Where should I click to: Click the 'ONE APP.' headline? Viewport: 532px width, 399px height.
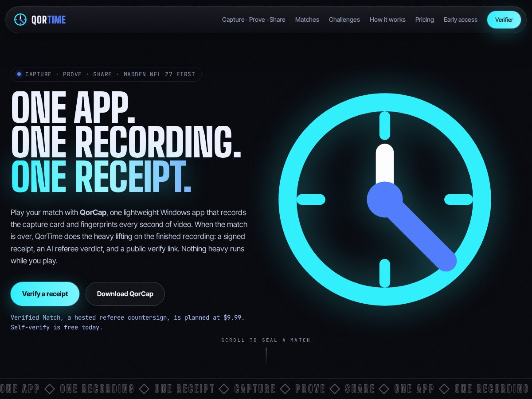pos(73,108)
